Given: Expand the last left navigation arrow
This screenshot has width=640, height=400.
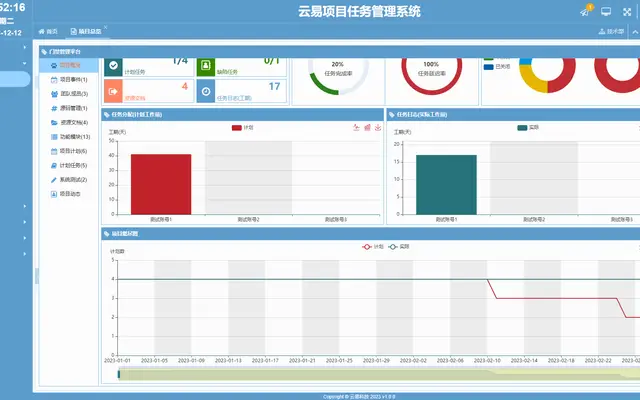Looking at the screenshot, I should pyautogui.click(x=24, y=254).
